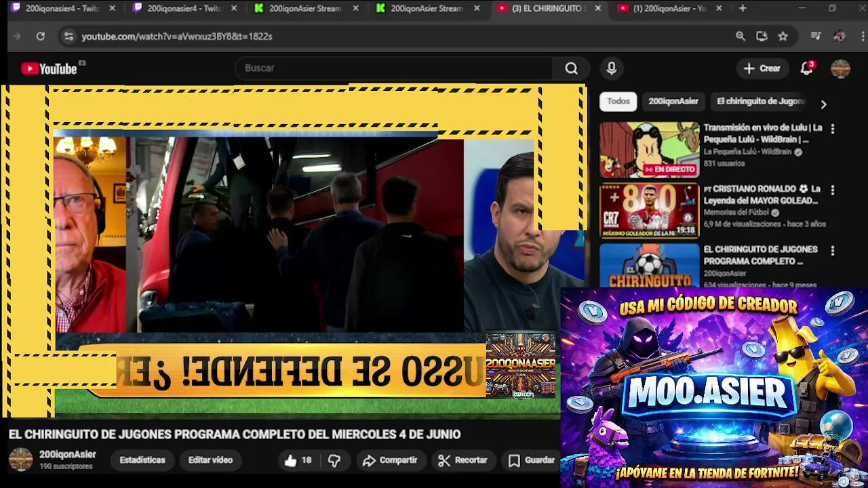Open the 200iqonAsier channel avatar below video
This screenshot has height=488, width=868.
click(20, 460)
